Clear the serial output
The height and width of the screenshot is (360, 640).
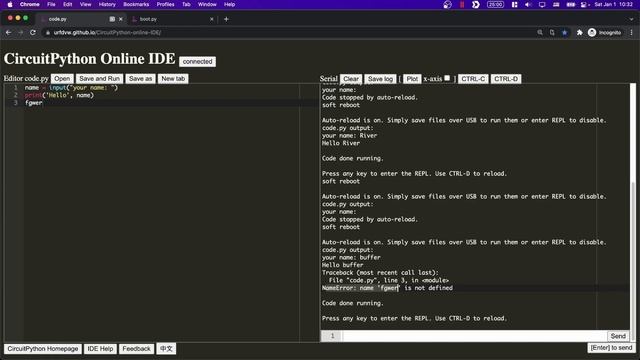tap(351, 79)
